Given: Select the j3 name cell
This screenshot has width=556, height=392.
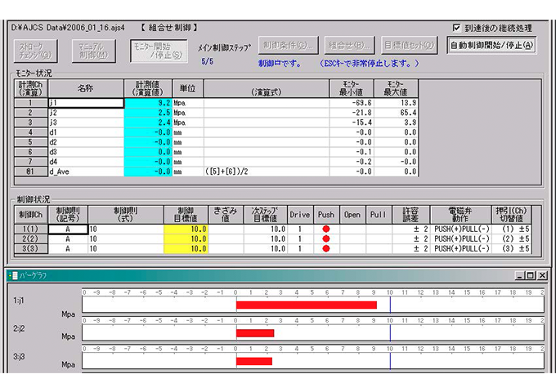Looking at the screenshot, I should click(86, 122).
